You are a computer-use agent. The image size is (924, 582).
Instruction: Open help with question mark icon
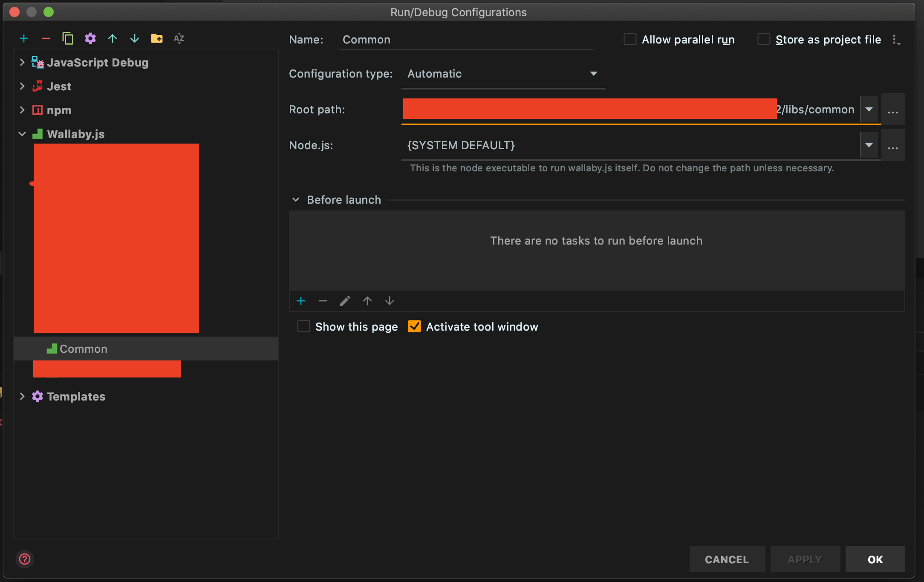click(x=25, y=559)
